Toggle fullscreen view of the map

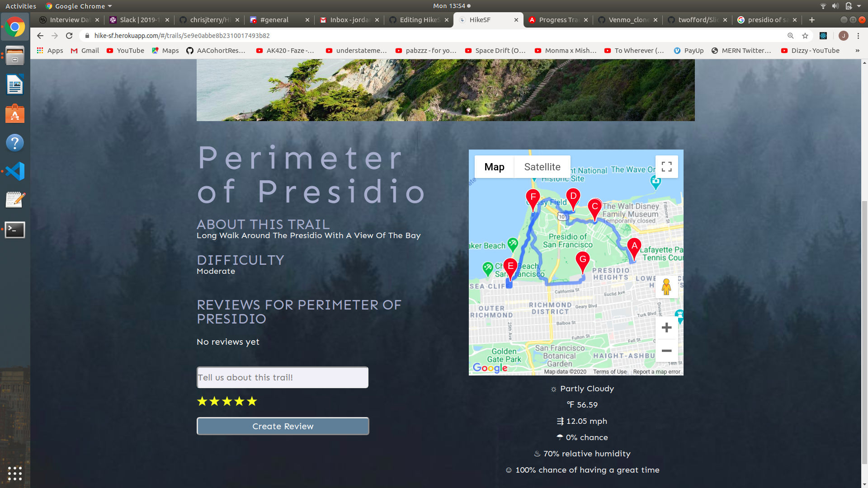pyautogui.click(x=666, y=167)
